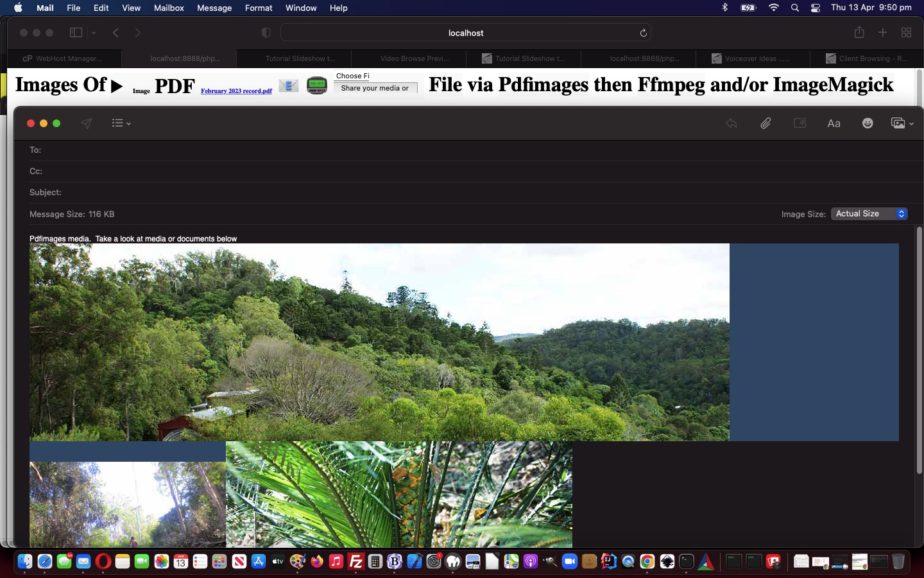Open the Format menu in menu bar

coord(259,8)
